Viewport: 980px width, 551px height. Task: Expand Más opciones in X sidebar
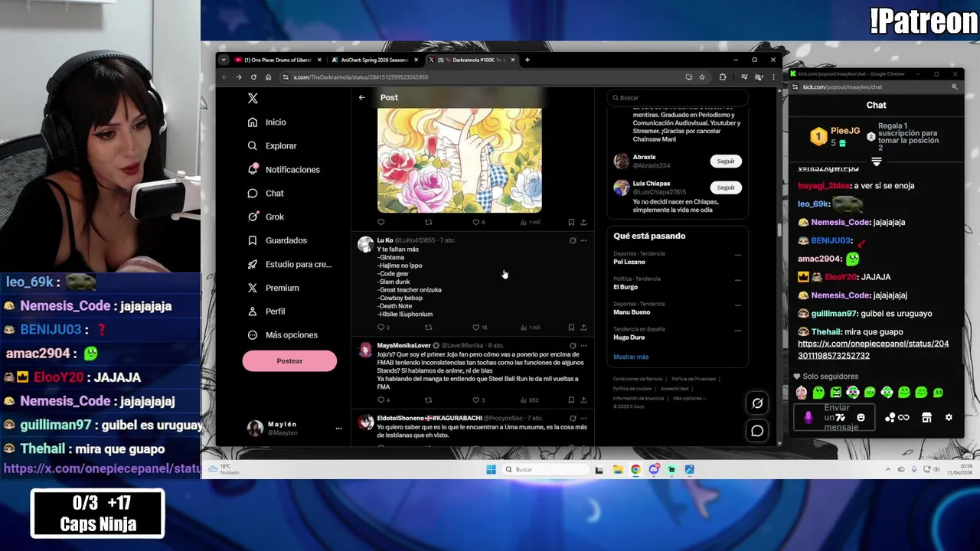point(283,335)
